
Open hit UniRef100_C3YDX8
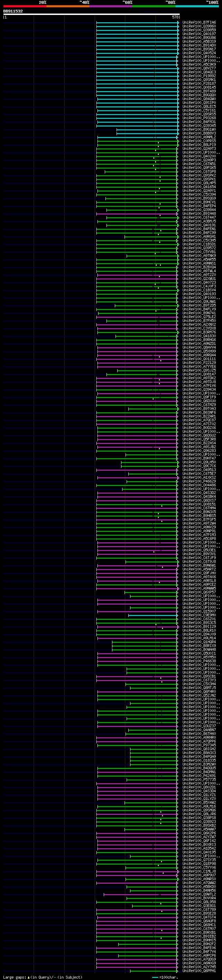click(199, 328)
